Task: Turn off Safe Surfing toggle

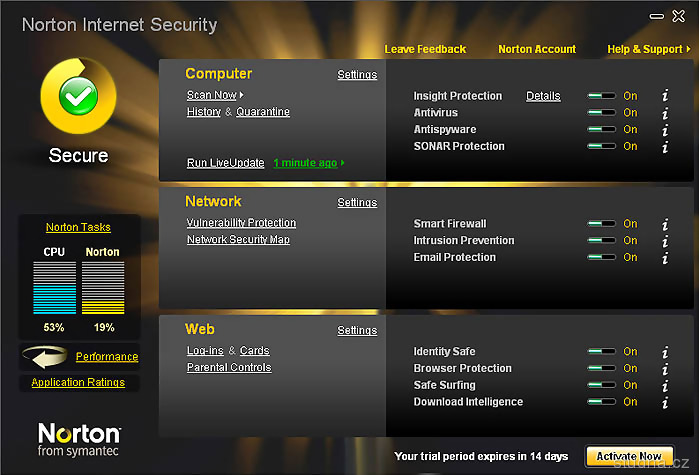Action: (x=601, y=385)
